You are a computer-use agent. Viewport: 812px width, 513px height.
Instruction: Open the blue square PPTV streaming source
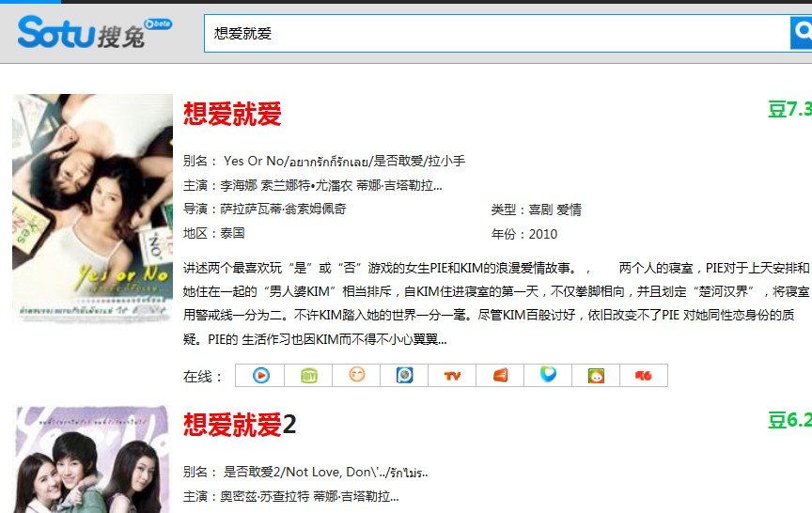pyautogui.click(x=404, y=375)
